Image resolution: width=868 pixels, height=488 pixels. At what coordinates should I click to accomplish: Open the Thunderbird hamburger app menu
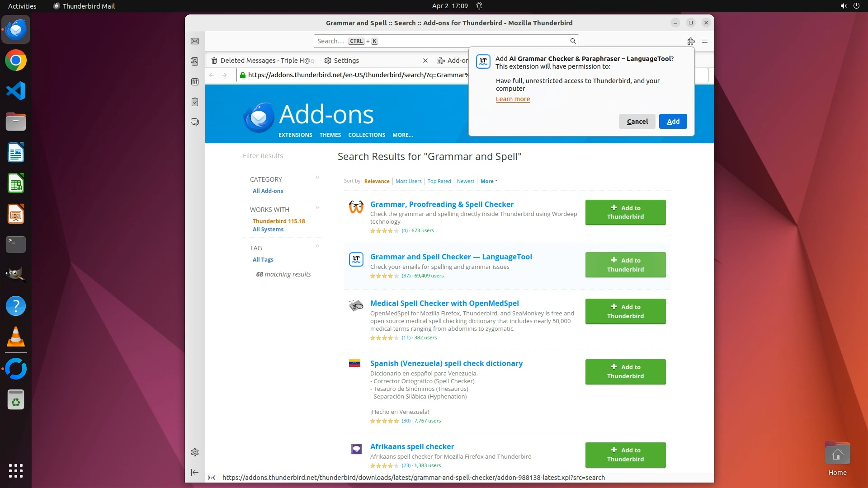pos(704,41)
